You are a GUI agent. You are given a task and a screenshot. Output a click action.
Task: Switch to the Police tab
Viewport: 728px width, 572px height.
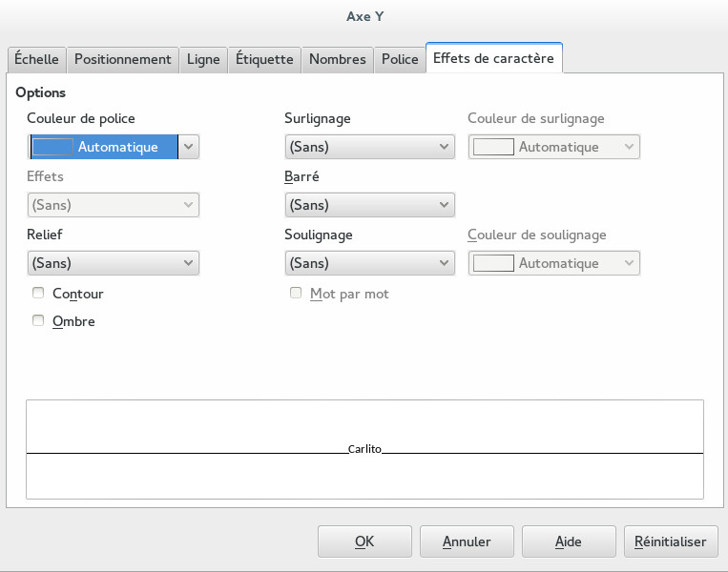click(x=400, y=59)
